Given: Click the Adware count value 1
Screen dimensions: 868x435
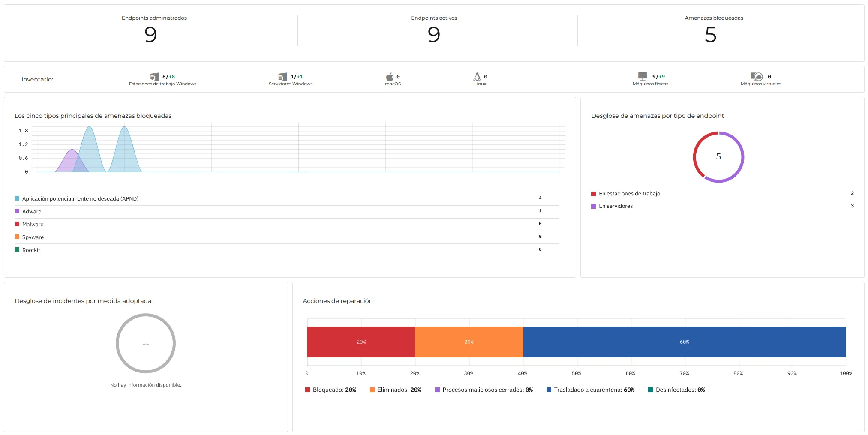Looking at the screenshot, I should coord(540,211).
